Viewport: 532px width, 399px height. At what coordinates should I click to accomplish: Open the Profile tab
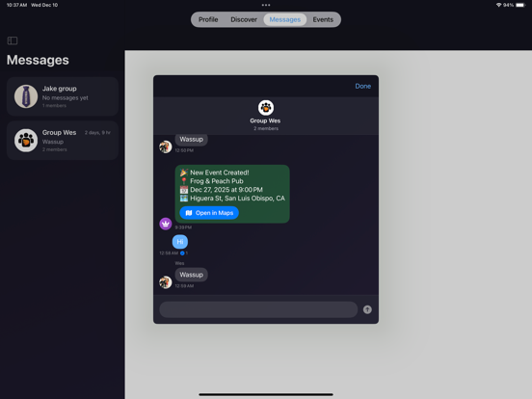tap(208, 19)
